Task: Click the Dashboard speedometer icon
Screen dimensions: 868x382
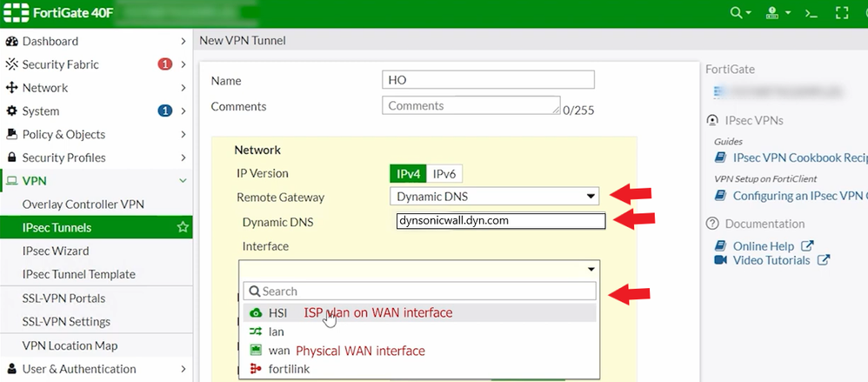Action: tap(11, 41)
